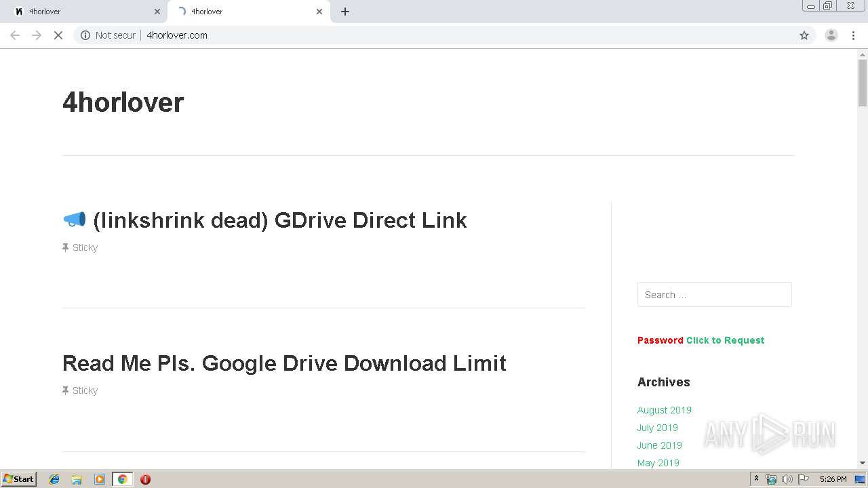
Task: Open Chrome three-dot menu
Action: pyautogui.click(x=854, y=35)
